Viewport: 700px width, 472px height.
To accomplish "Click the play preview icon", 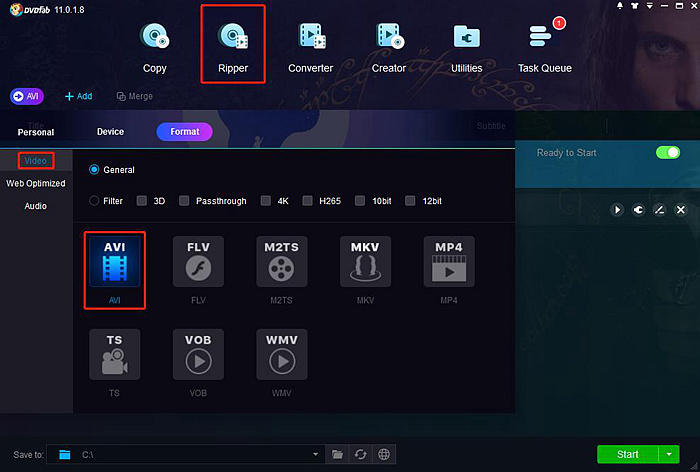I will (617, 209).
